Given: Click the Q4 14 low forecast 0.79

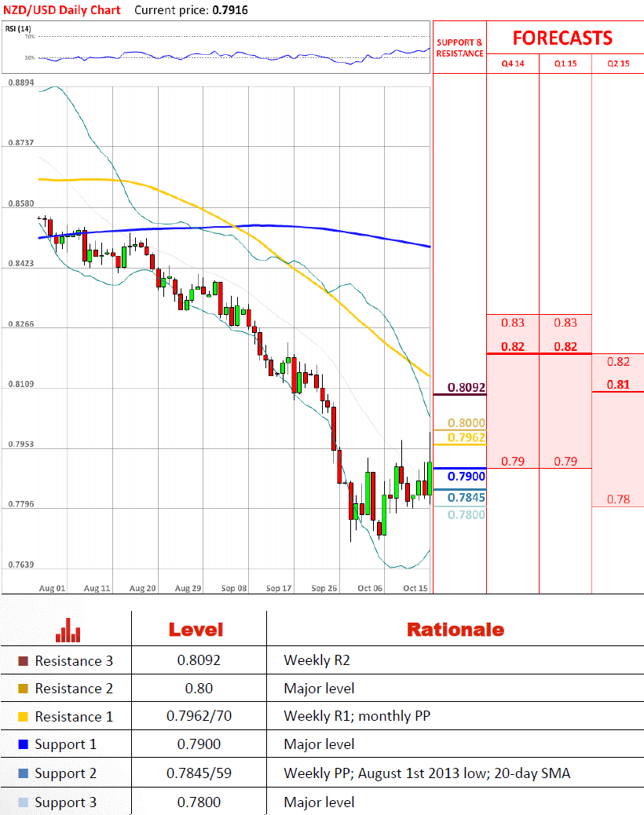Looking at the screenshot, I should (513, 462).
